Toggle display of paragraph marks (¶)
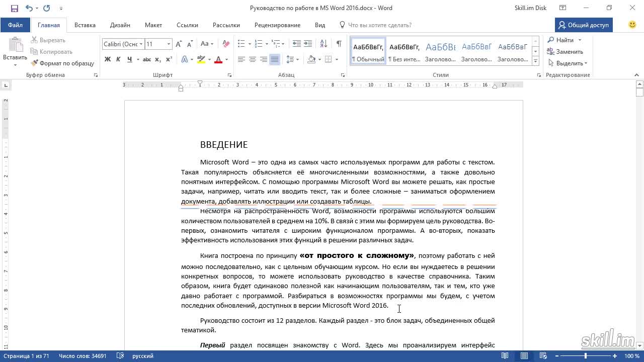The height and width of the screenshot is (362, 644). [x=339, y=44]
